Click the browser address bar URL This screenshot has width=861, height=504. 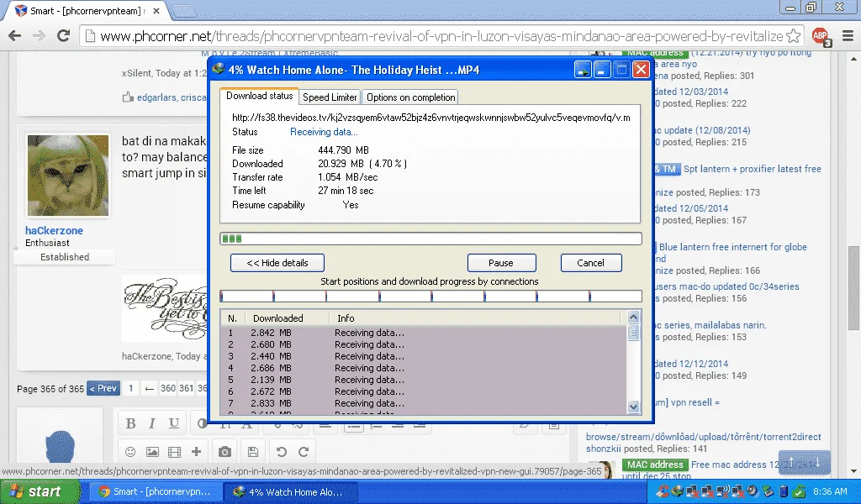(x=441, y=36)
